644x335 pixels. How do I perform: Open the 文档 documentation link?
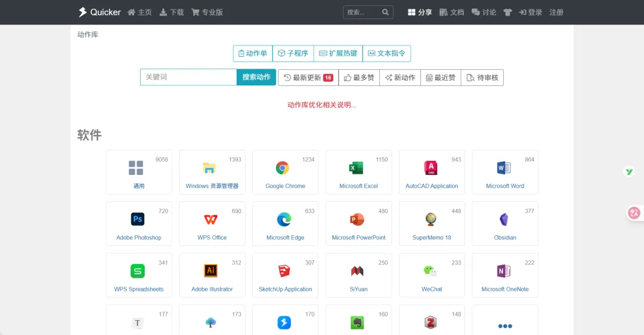pyautogui.click(x=452, y=13)
